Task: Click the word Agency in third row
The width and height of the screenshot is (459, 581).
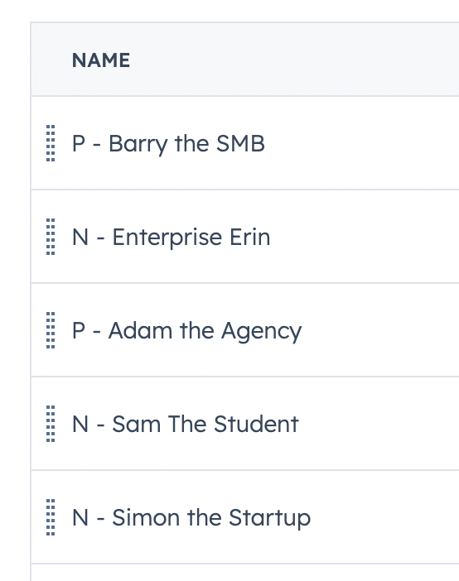Action: click(x=262, y=332)
